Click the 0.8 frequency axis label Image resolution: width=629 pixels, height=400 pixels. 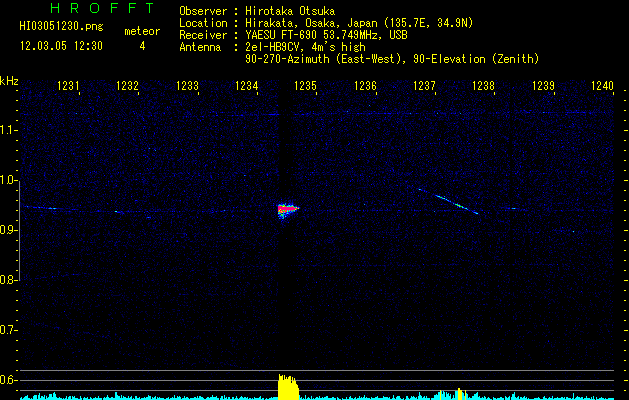click(x=8, y=280)
